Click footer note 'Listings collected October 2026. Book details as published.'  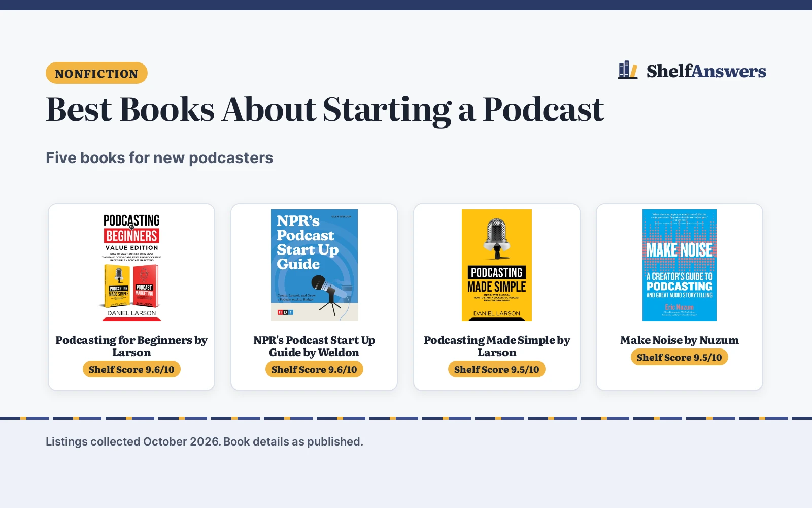205,441
